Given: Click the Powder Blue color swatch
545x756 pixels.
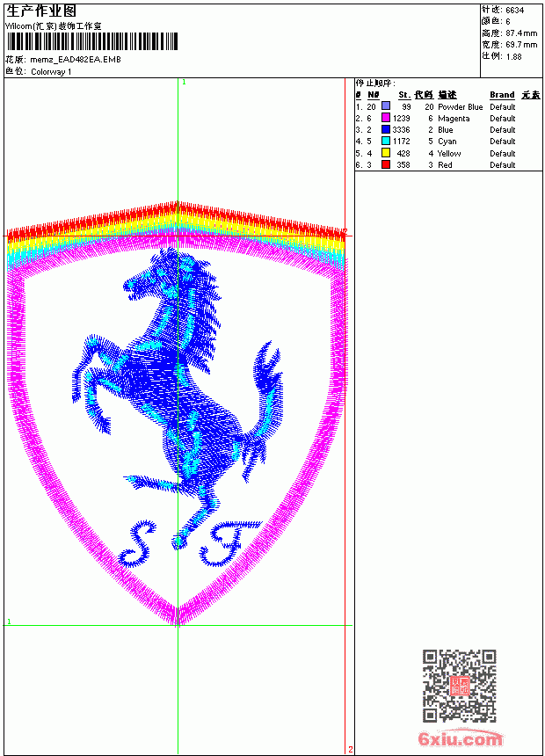Looking at the screenshot, I should 386,105.
